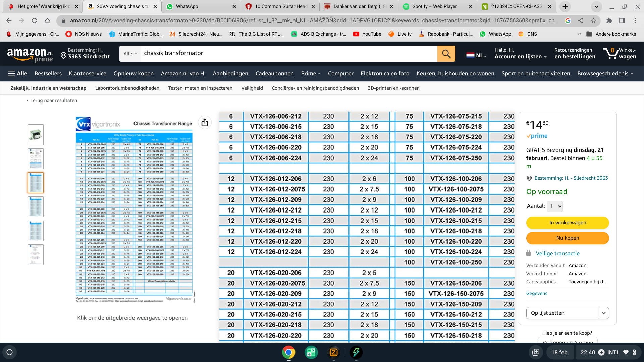
Task: Switch to the 10 Common Guitar Head tab
Action: [x=280, y=6]
